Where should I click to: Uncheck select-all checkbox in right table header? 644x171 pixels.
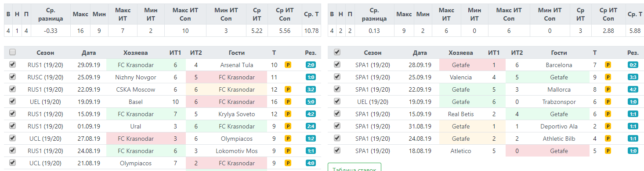click(337, 52)
